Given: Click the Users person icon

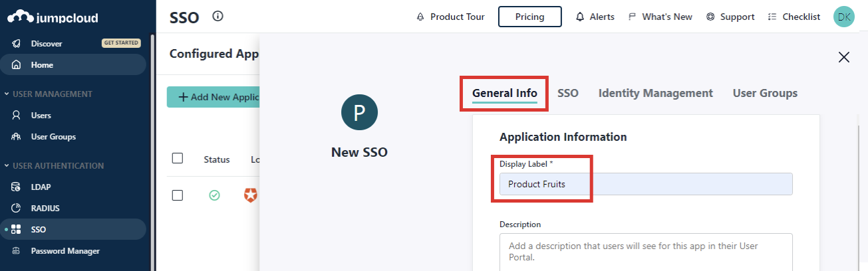Looking at the screenshot, I should 17,116.
